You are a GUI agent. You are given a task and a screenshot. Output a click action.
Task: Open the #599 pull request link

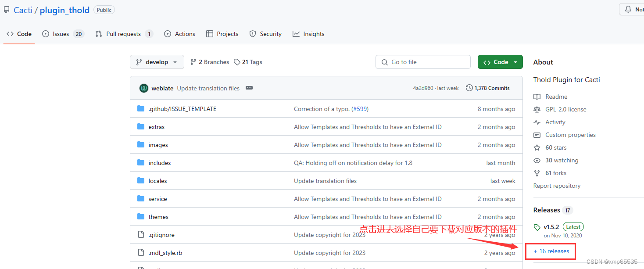pyautogui.click(x=360, y=109)
